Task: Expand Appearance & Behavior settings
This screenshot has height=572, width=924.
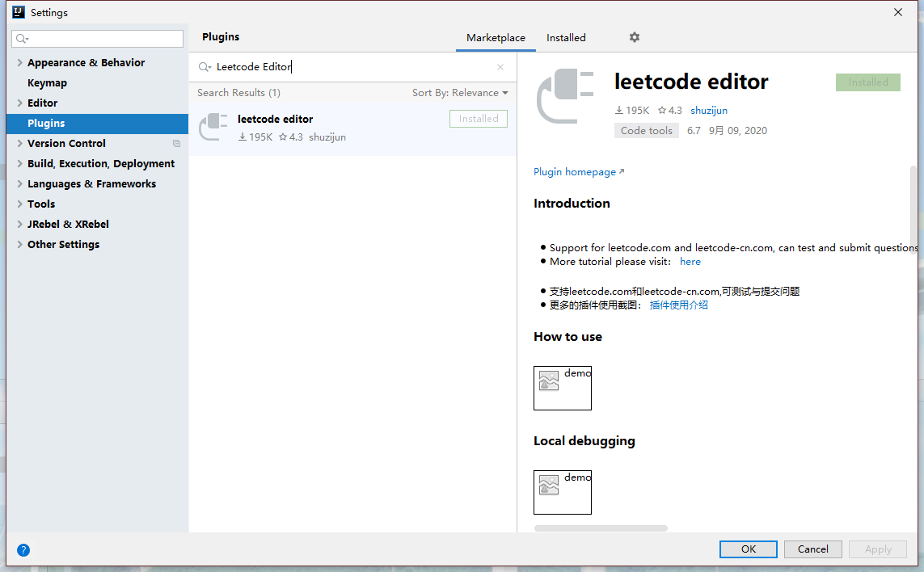Action: coord(20,63)
